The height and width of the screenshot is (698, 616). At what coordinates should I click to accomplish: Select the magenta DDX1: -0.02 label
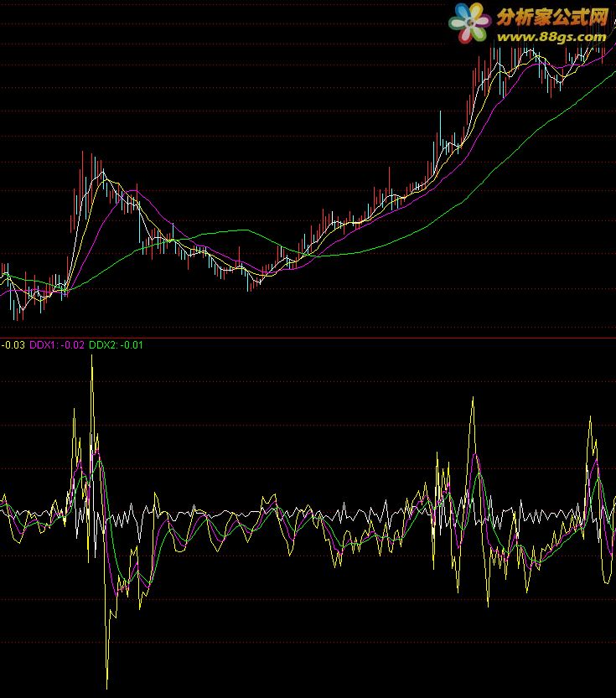pos(56,345)
